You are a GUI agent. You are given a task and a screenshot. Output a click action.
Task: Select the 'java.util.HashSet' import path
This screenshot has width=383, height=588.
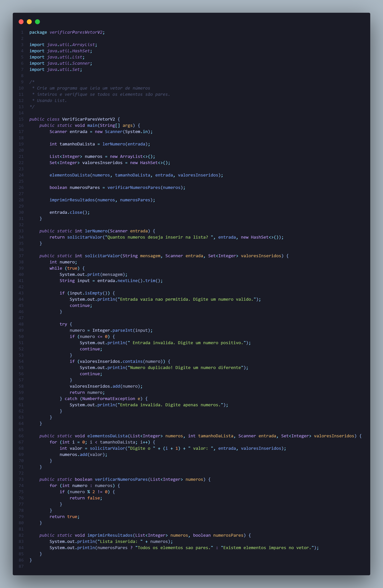[69, 51]
